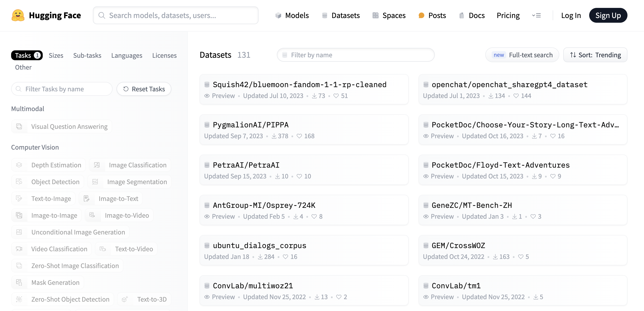This screenshot has height=311, width=644.
Task: Open the PetraAI/PetraAI dataset
Action: (x=304, y=170)
